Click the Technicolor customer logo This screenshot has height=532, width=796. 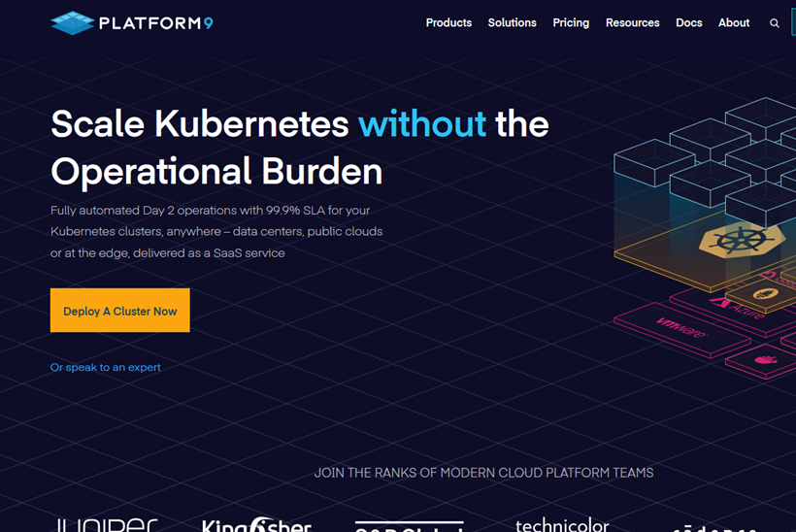[562, 525]
